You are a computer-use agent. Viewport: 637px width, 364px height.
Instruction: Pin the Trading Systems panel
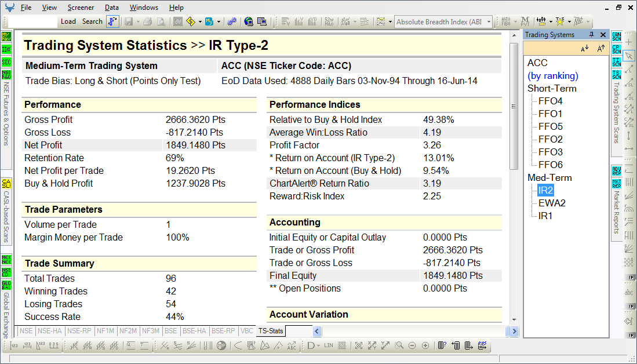[x=591, y=35]
